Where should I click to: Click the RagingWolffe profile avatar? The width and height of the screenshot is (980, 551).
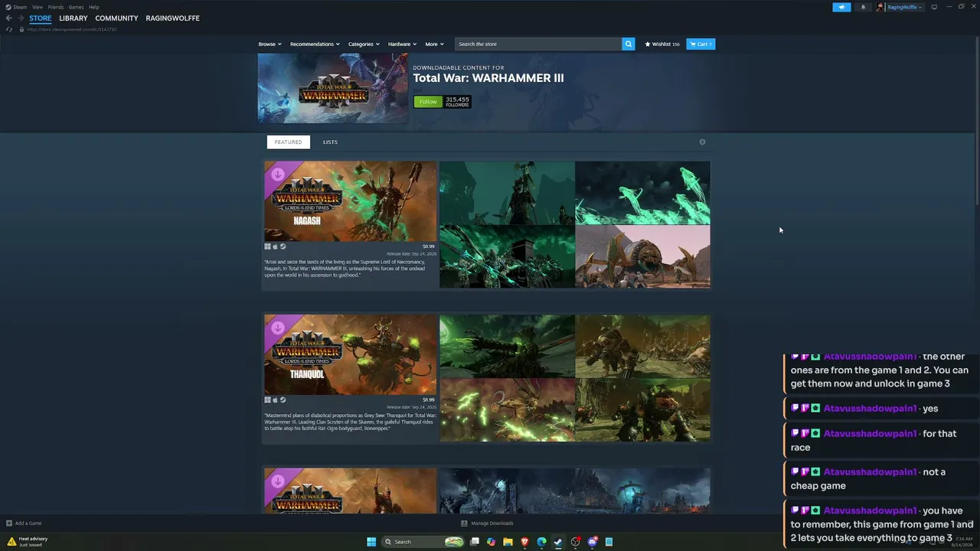click(x=880, y=7)
